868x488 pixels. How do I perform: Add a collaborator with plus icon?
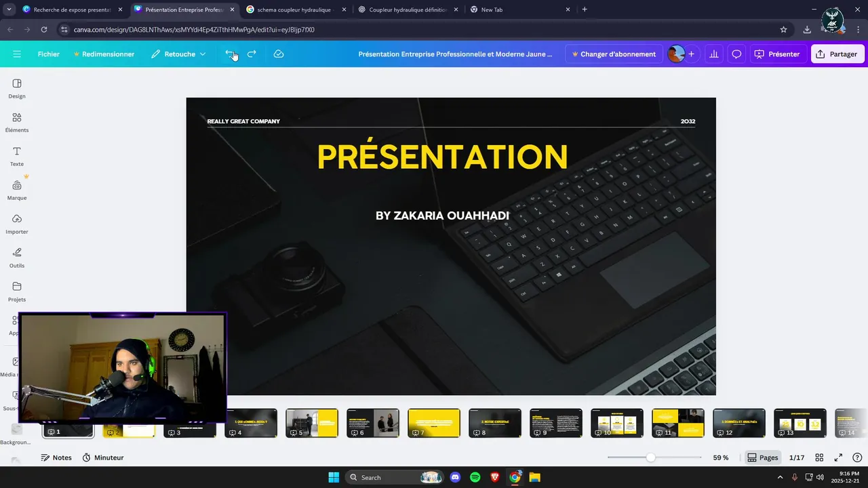pyautogui.click(x=692, y=54)
